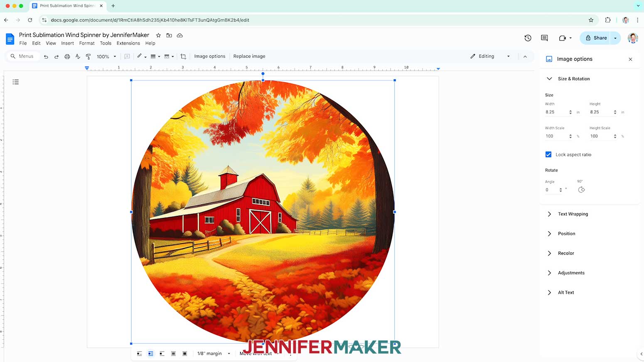Expand the Position section
Image resolution: width=644 pixels, height=362 pixels.
[549, 234]
